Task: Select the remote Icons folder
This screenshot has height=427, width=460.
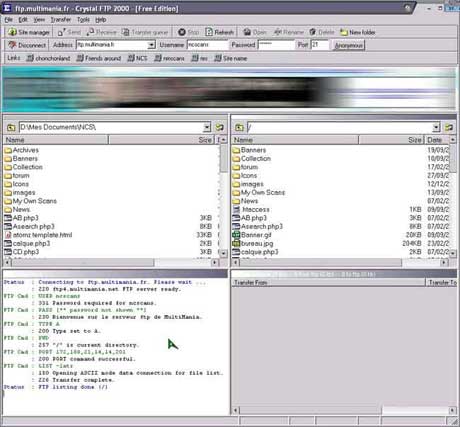Action: coord(245,175)
